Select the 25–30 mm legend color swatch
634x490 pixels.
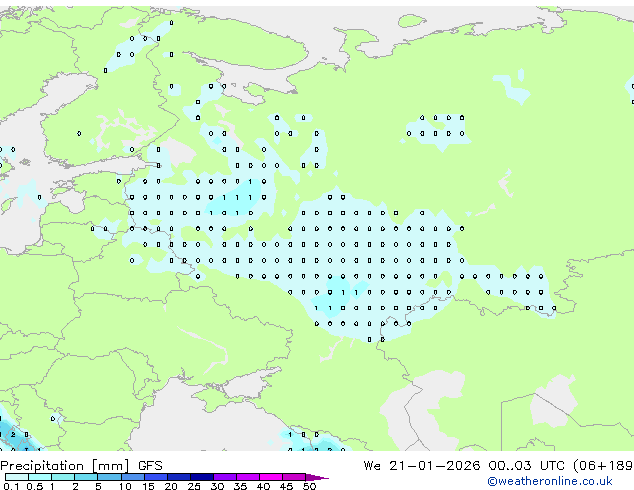point(202,477)
